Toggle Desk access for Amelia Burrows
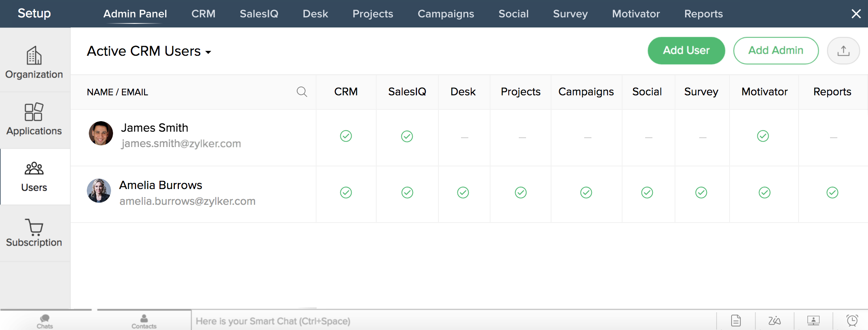The image size is (868, 330). (463, 193)
